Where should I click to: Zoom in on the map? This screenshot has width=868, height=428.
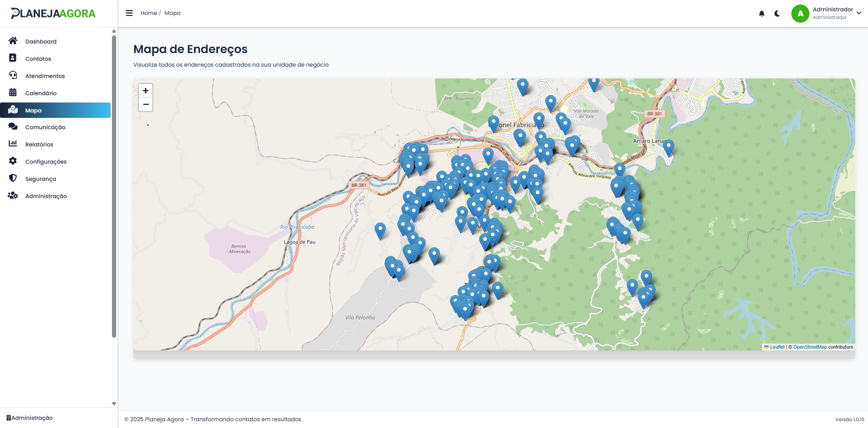[146, 91]
